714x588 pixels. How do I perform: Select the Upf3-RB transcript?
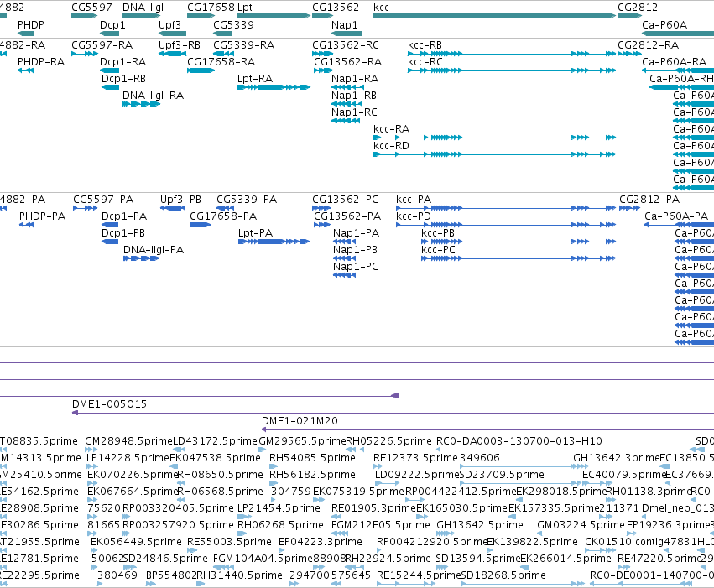[x=172, y=54]
